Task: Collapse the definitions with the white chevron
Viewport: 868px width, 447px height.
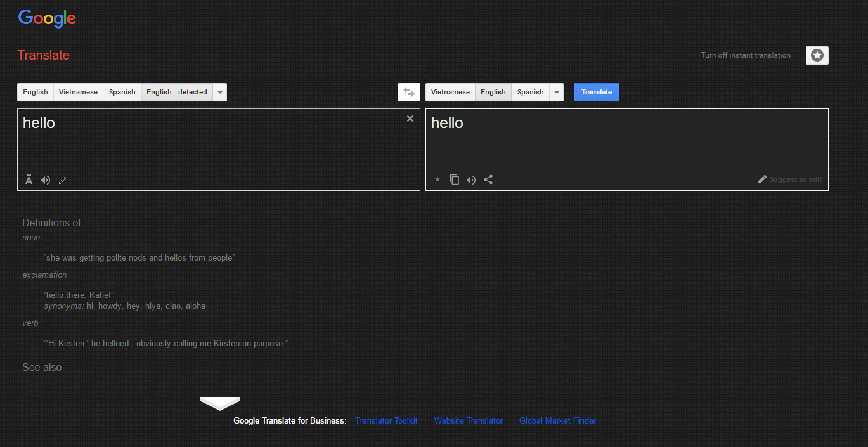Action: point(220,403)
